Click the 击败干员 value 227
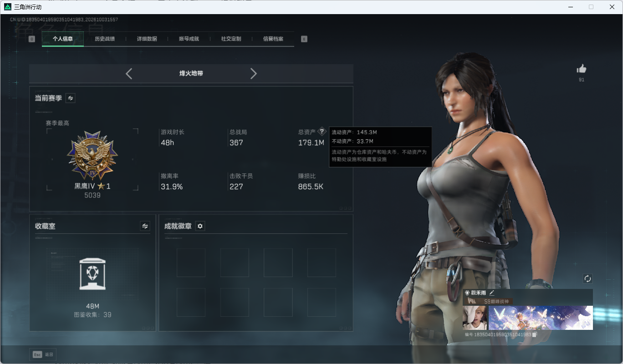 tap(236, 187)
